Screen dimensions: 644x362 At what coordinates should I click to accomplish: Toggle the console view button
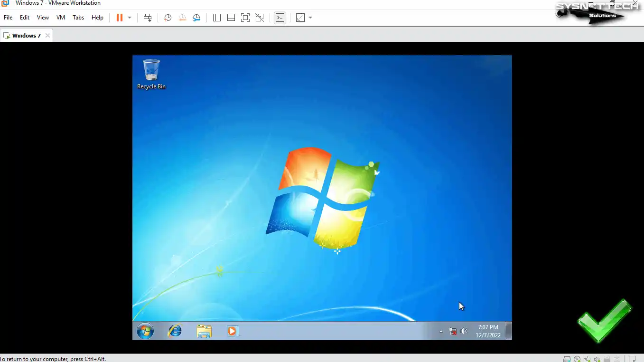click(280, 18)
